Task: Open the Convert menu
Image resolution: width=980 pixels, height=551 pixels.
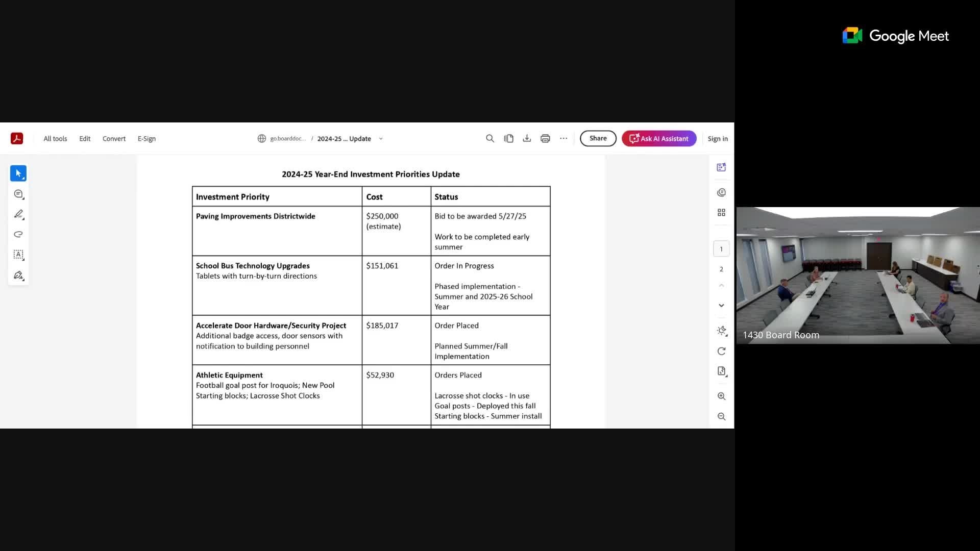Action: coord(114,138)
